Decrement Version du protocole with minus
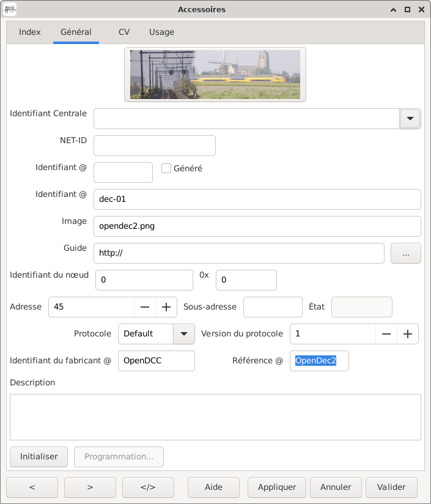The image size is (431, 504). pyautogui.click(x=386, y=334)
